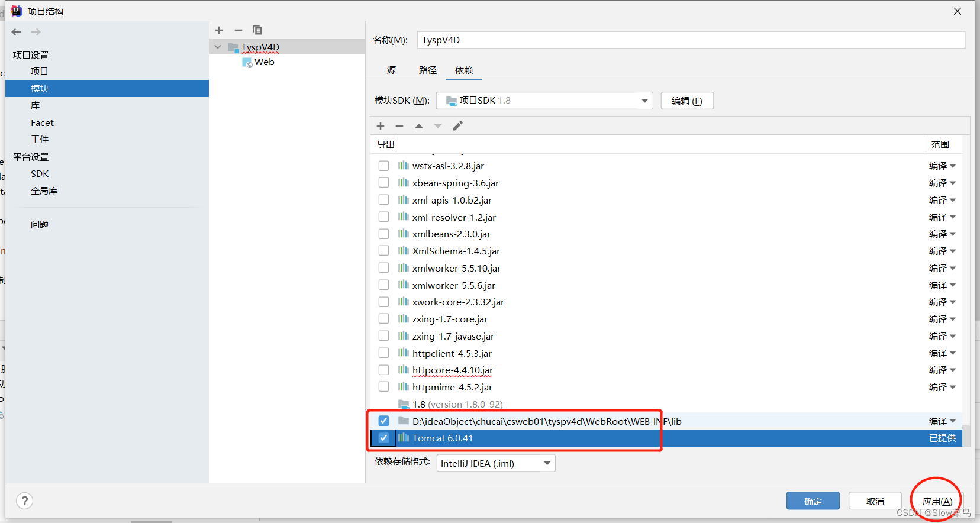Toggle export for xwork-core-2.3.32.jar

384,302
